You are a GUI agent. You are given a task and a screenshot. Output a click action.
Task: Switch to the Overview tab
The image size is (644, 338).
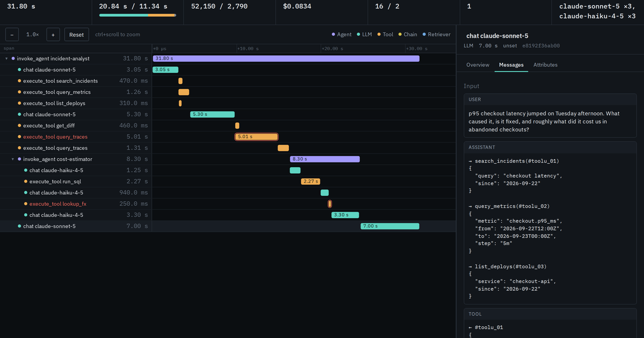coord(478,65)
